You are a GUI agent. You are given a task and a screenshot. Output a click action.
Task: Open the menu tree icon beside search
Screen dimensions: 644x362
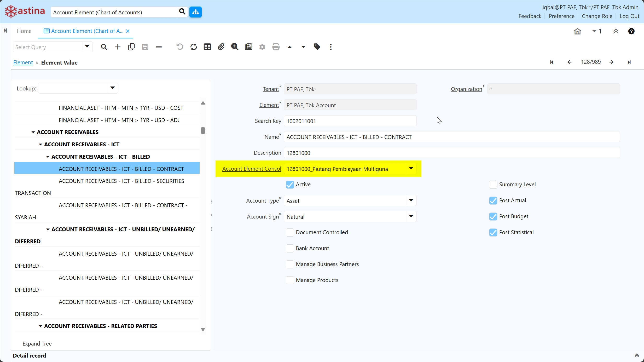point(195,12)
